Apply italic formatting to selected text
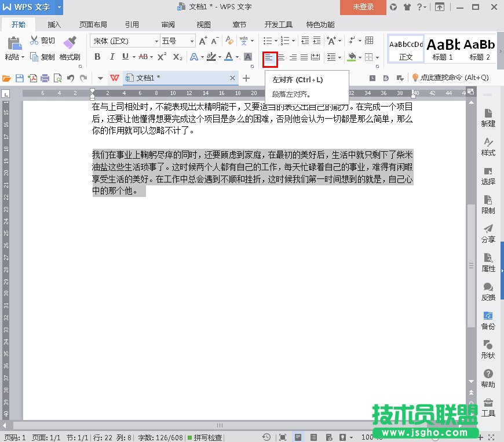This screenshot has width=504, height=442. coord(112,55)
